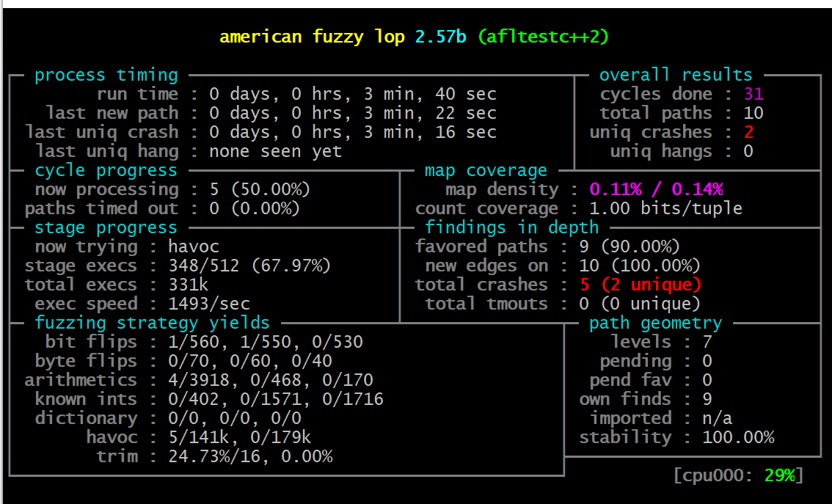Click total tmouts value '0 (0 unique)'
Image resolution: width=832 pixels, height=504 pixels.
[640, 304]
